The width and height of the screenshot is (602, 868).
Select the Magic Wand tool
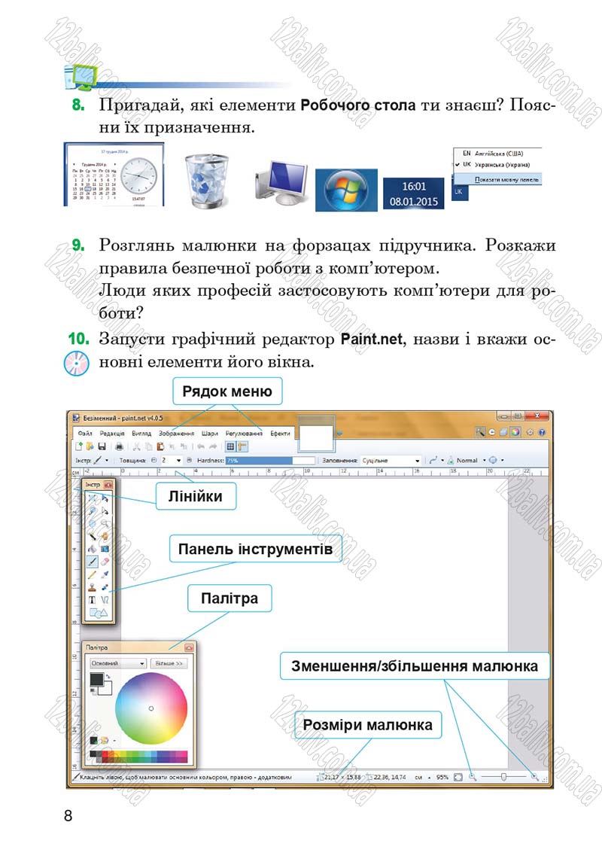pyautogui.click(x=92, y=536)
